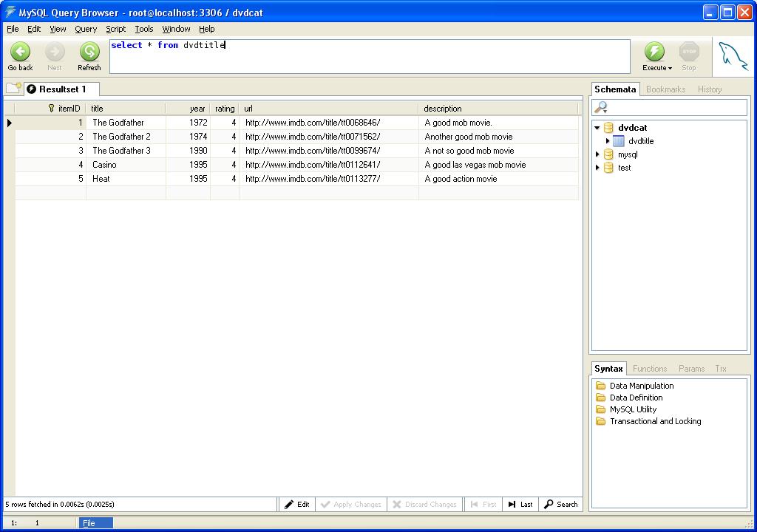This screenshot has width=757, height=532.
Task: Click the test database icon
Action: (x=609, y=168)
